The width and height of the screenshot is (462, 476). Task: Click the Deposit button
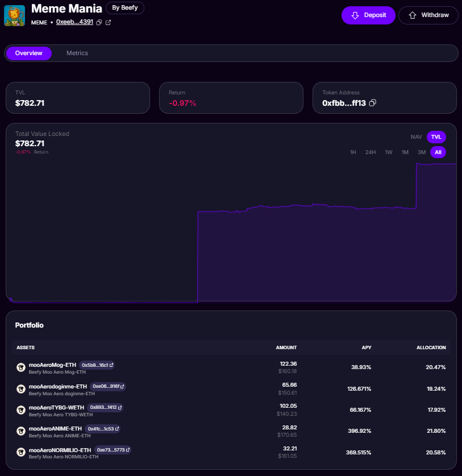click(368, 15)
